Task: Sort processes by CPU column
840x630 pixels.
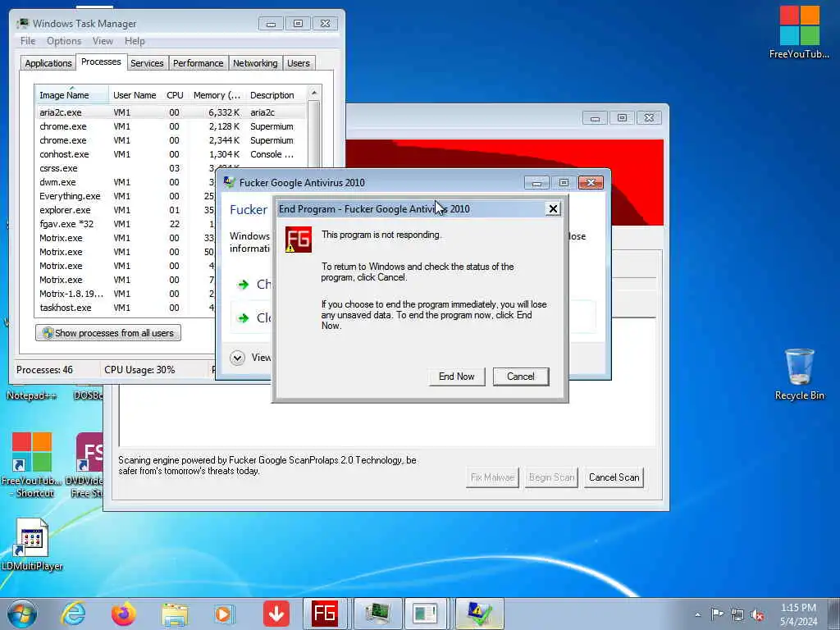Action: (x=175, y=95)
